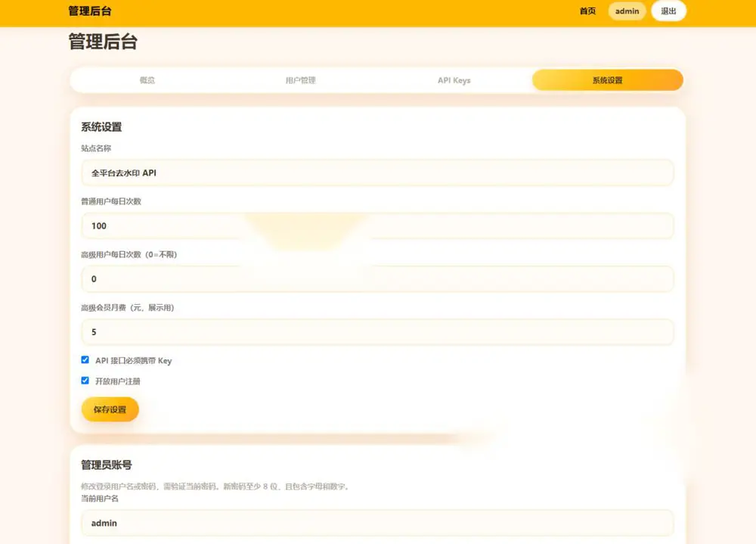
Task: Edit the 当前用户名 admin field
Action: click(377, 524)
